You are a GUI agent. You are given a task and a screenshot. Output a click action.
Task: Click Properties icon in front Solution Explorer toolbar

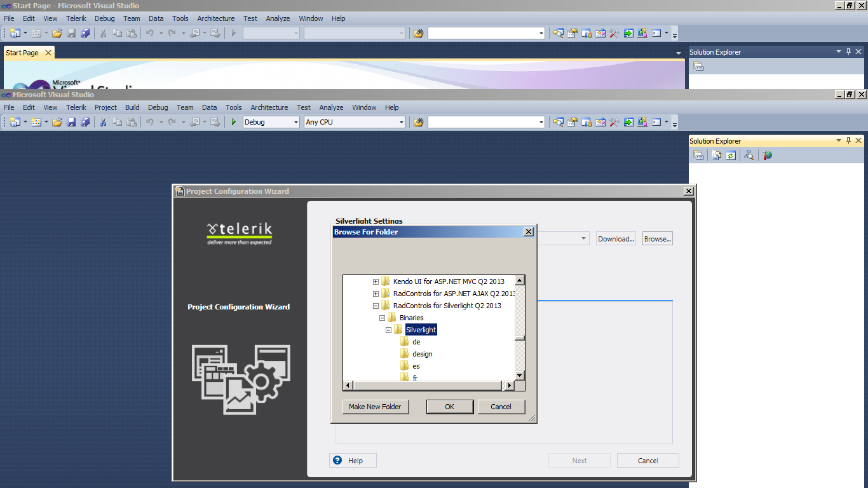click(x=698, y=155)
